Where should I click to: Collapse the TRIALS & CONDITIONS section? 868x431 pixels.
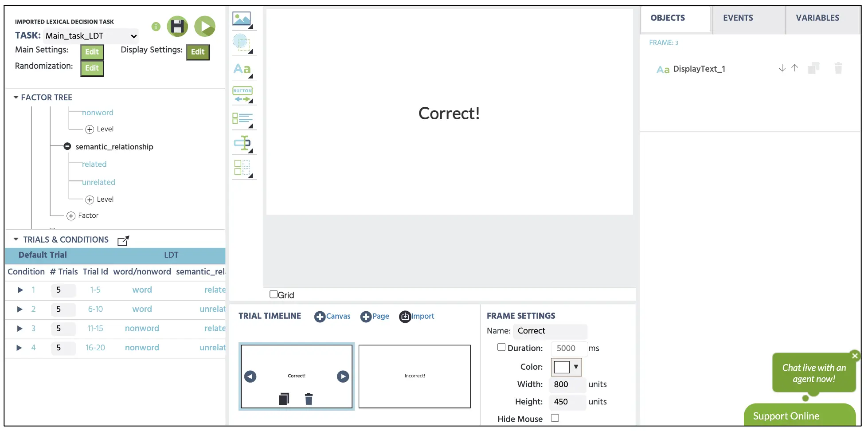point(16,239)
